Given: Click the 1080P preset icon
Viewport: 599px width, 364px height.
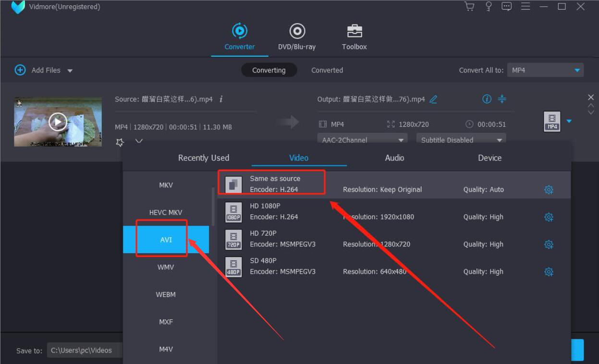Looking at the screenshot, I should pyautogui.click(x=233, y=212).
